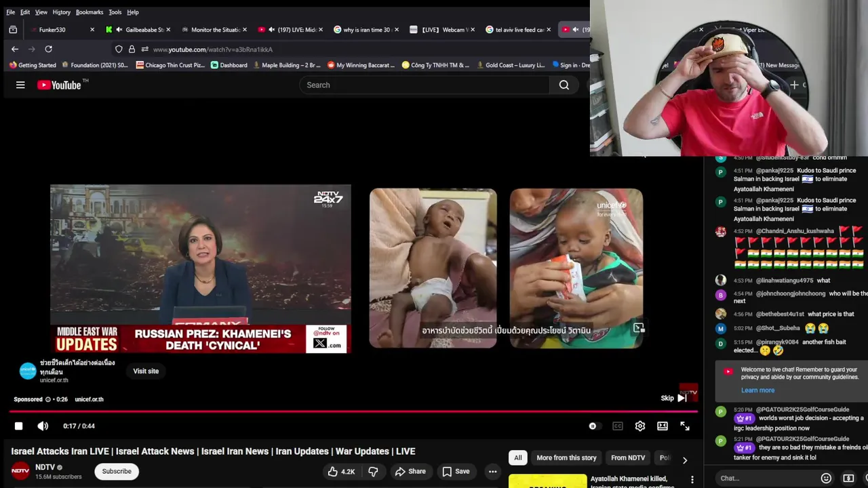
Task: Expand more filter chips with right chevron
Action: point(685,460)
